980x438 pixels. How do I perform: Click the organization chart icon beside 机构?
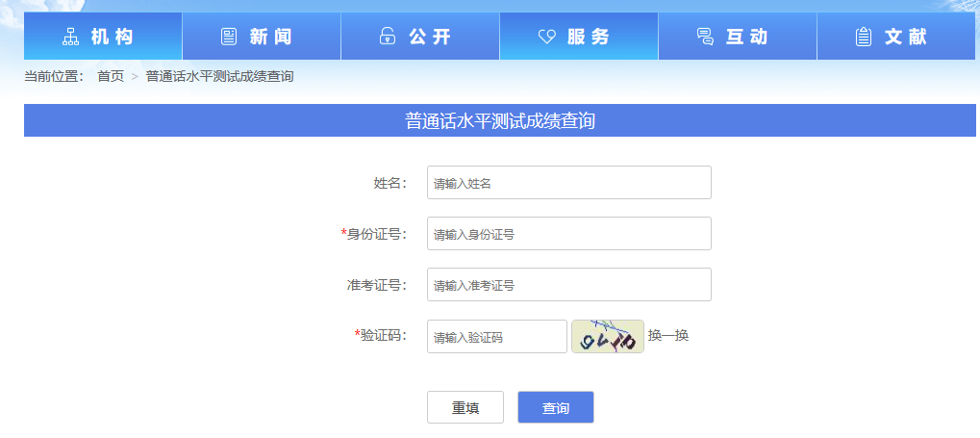[70, 38]
